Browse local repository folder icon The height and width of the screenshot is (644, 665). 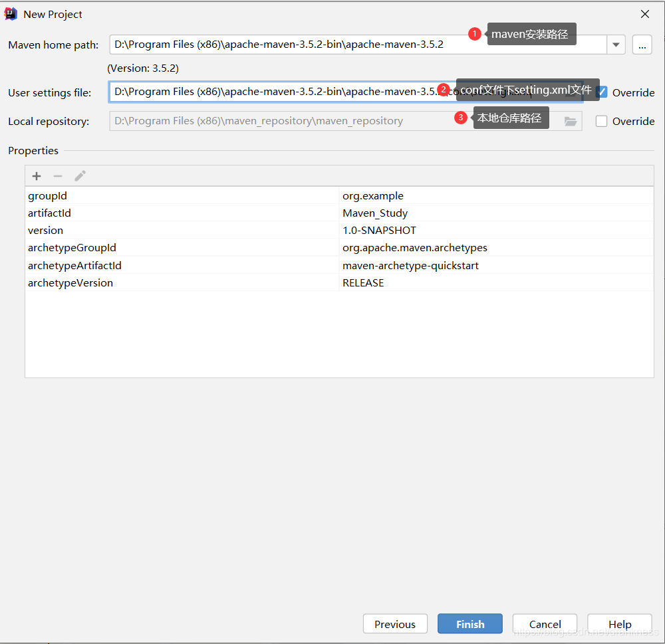(x=571, y=121)
